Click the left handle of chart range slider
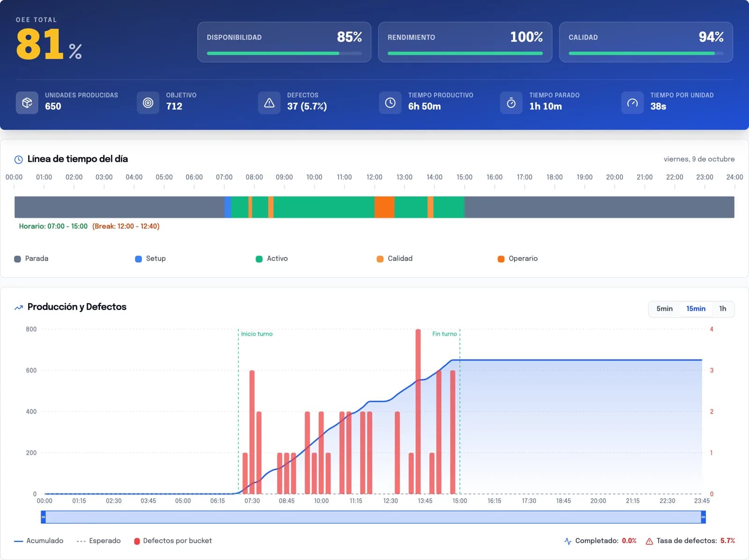Image resolution: width=749 pixels, height=560 pixels. point(43,517)
